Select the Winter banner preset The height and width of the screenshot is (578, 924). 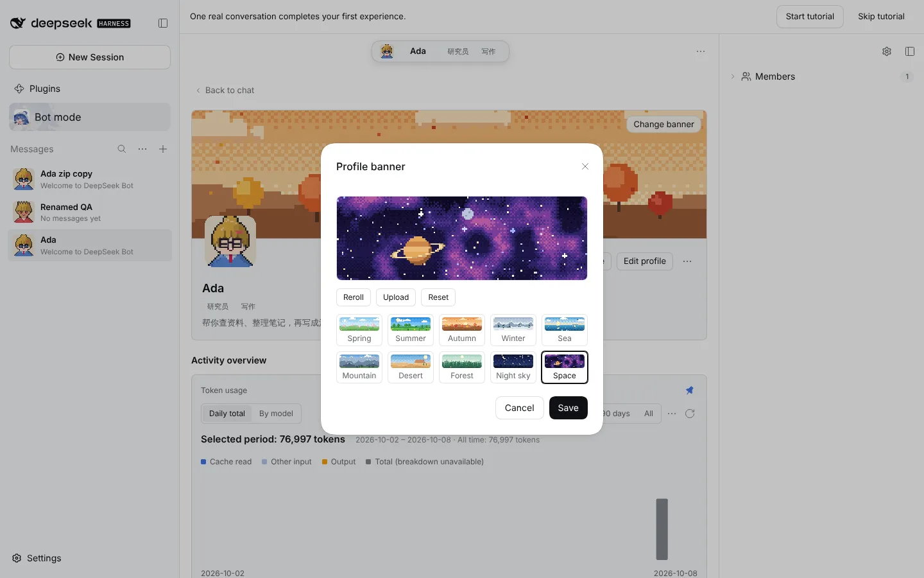tap(513, 330)
